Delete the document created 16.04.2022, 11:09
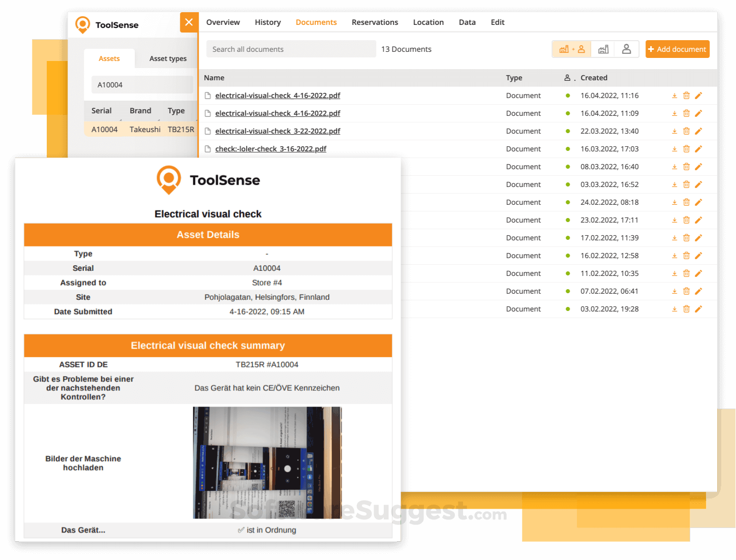 (687, 113)
